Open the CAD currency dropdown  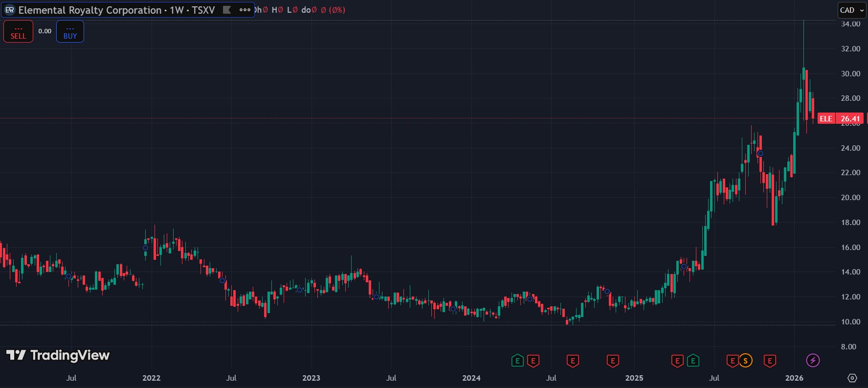pos(851,10)
